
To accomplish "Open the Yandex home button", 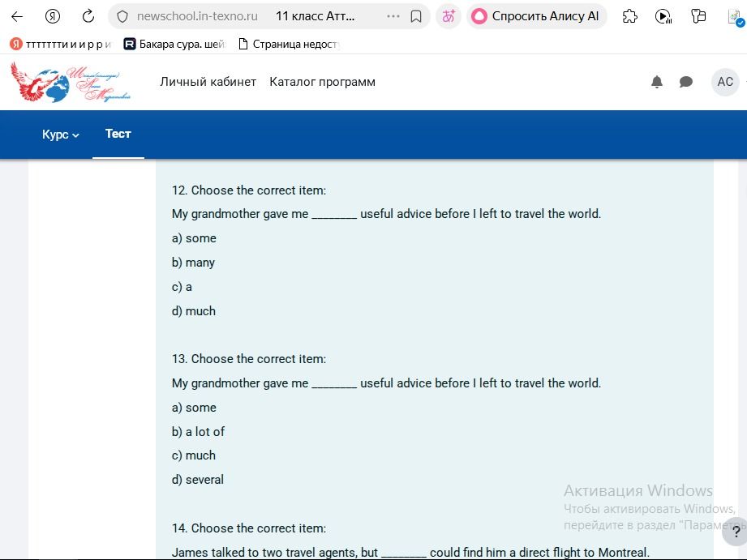I will [x=53, y=17].
